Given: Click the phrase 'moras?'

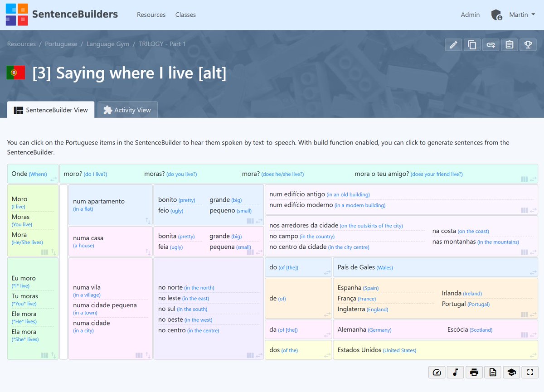Looking at the screenshot, I should (155, 174).
